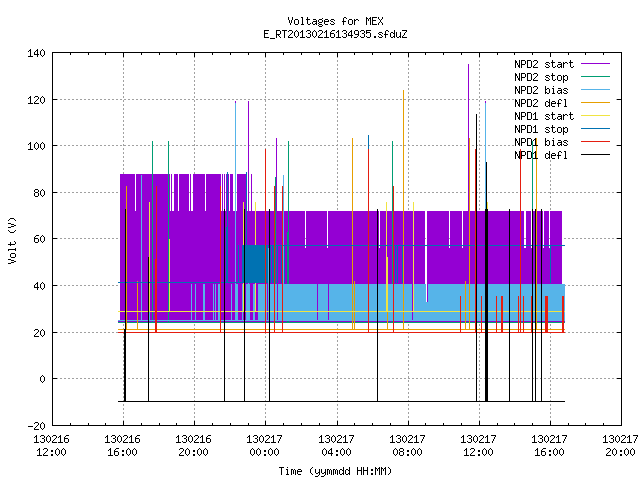The height and width of the screenshot is (480, 640).
Task: Click the NPD1 stop blue legend line
Action: [595, 129]
